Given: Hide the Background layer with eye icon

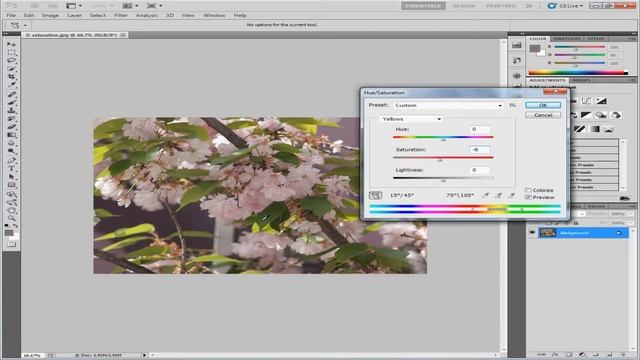Looking at the screenshot, I should tap(532, 233).
